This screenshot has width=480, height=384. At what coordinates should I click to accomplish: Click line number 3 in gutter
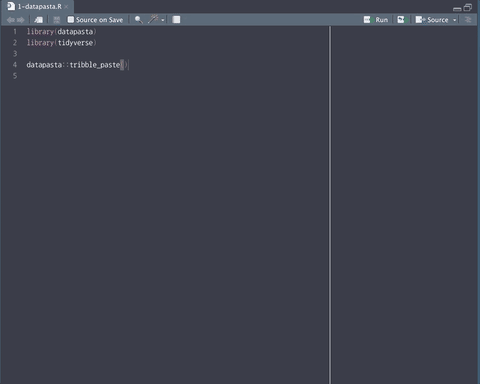point(15,54)
